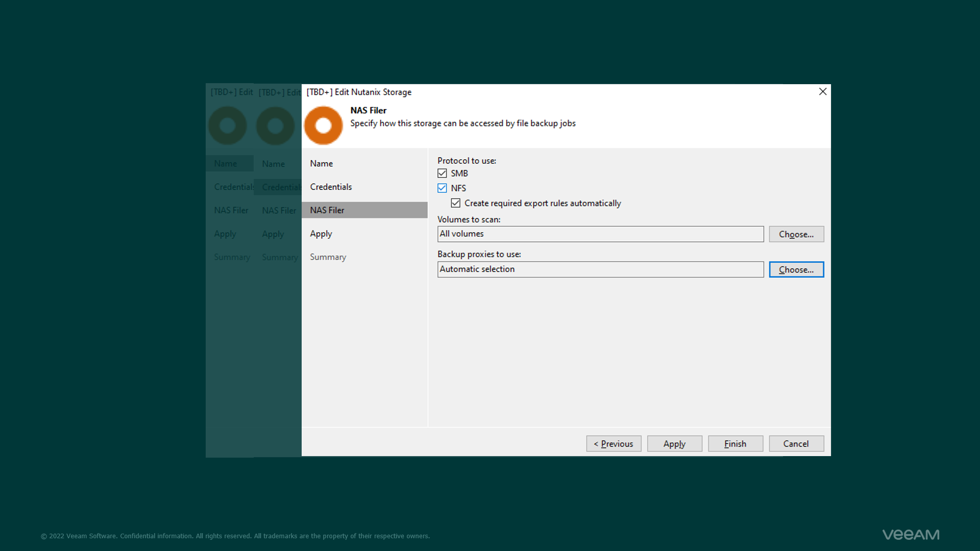Click the NAS Filer heading text
The width and height of the screenshot is (980, 551).
[x=368, y=111]
